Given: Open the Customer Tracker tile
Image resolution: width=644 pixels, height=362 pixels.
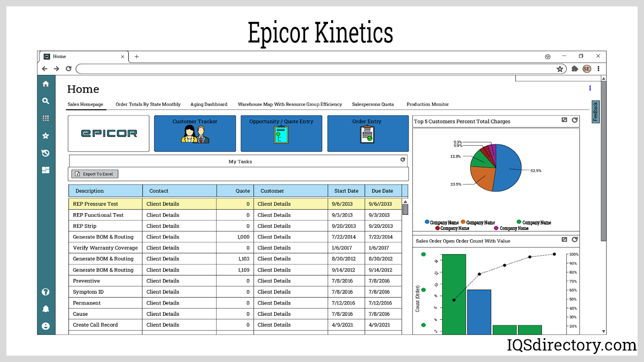Looking at the screenshot, I should (x=195, y=133).
